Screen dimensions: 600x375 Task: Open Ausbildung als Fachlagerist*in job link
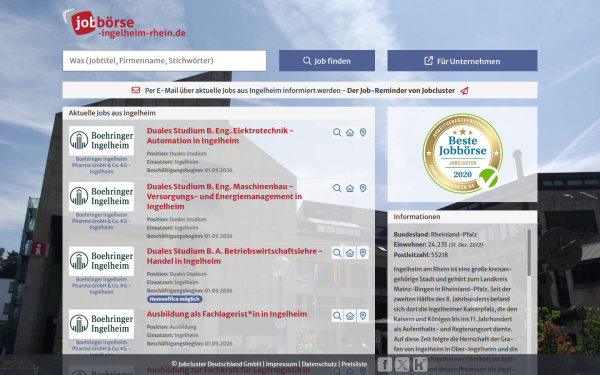(227, 314)
